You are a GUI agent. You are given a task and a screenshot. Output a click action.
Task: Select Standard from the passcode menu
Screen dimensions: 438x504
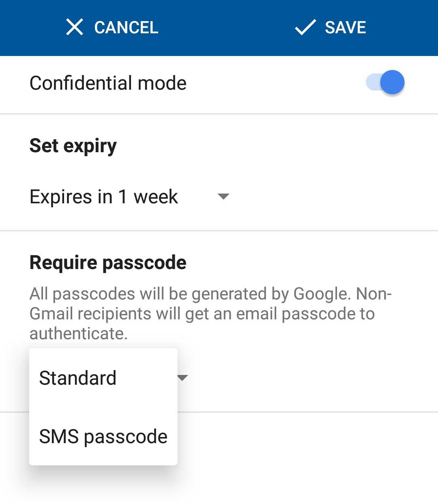pos(78,378)
